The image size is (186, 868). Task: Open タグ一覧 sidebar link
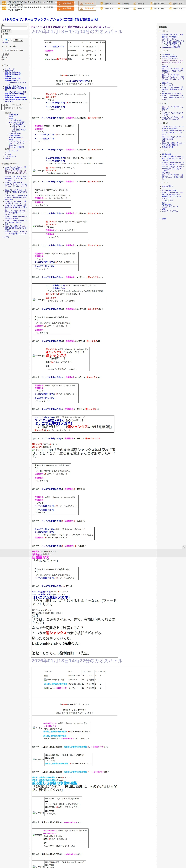(8, 155)
